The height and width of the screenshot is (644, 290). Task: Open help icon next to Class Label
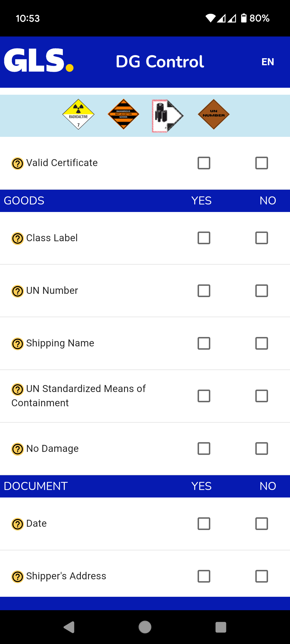(x=18, y=238)
